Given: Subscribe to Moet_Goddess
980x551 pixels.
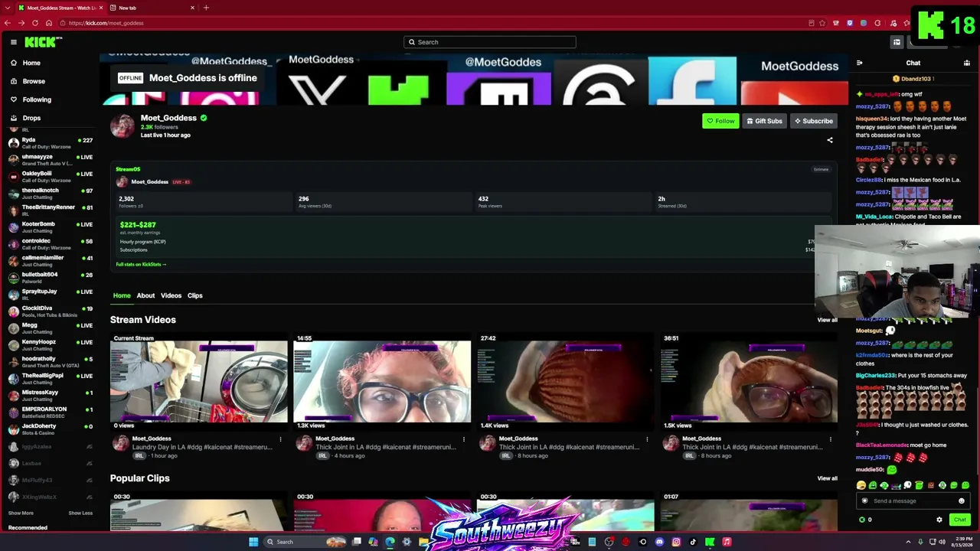Looking at the screenshot, I should [x=813, y=121].
